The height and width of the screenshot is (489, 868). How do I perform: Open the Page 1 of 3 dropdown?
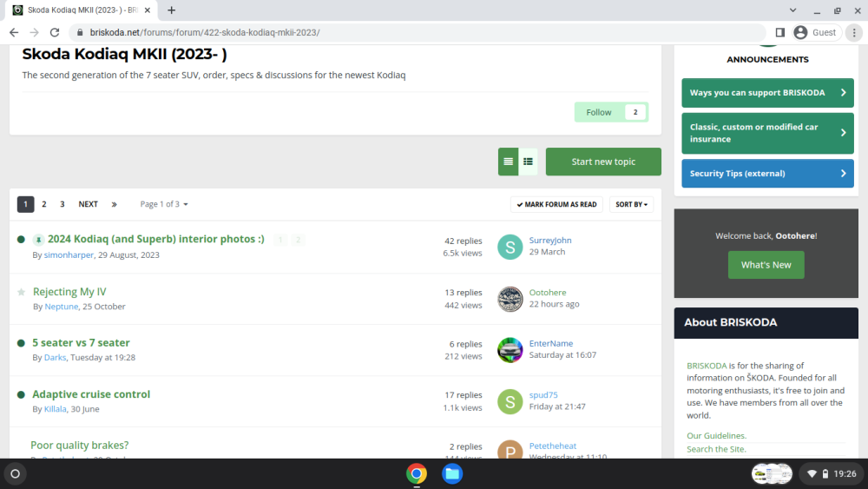[x=164, y=204]
